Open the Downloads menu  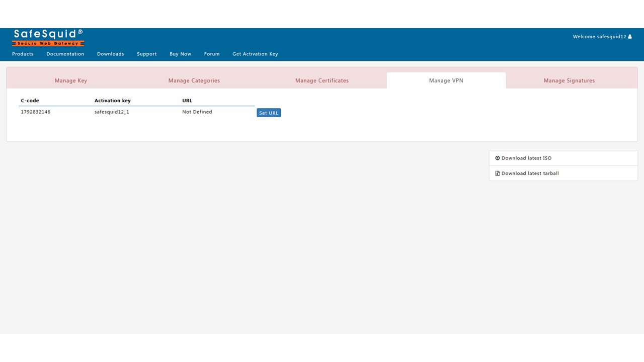click(x=111, y=54)
